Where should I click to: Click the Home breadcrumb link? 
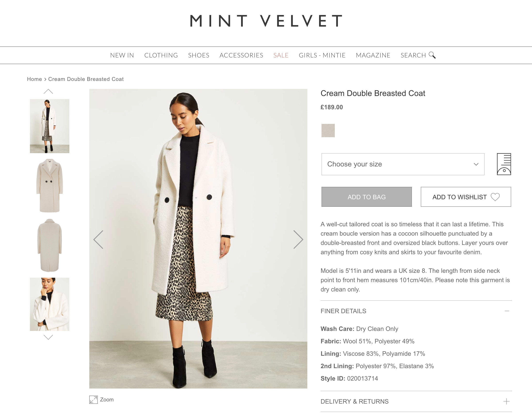[x=34, y=79]
